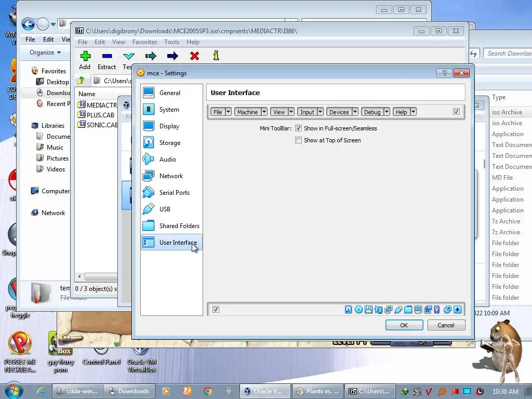Open the Favorites menu in 7-Zip
The height and width of the screenshot is (399, 532).
[144, 42]
